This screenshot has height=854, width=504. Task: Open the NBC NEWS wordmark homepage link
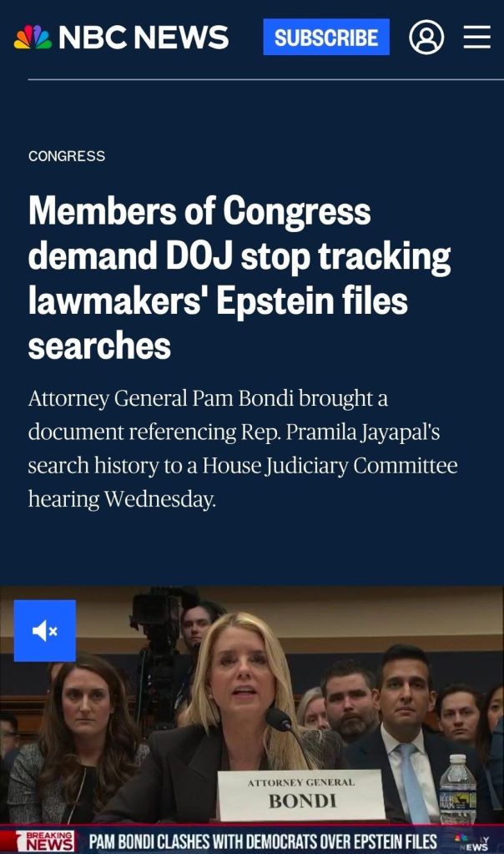coord(144,37)
